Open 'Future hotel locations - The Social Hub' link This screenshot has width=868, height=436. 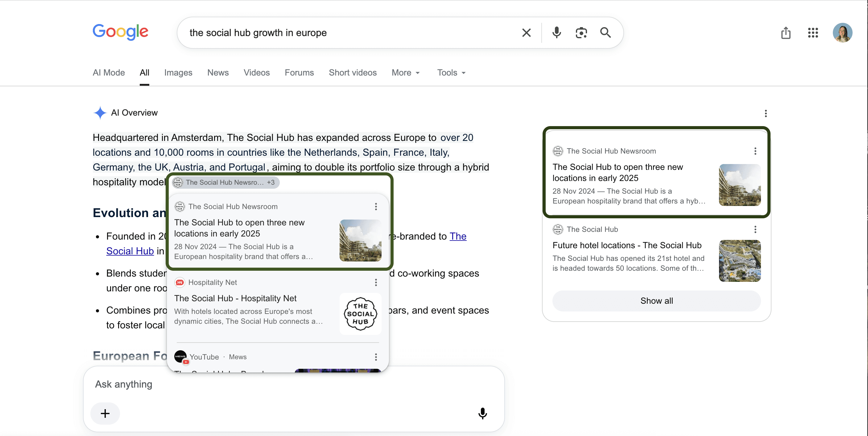click(x=627, y=245)
